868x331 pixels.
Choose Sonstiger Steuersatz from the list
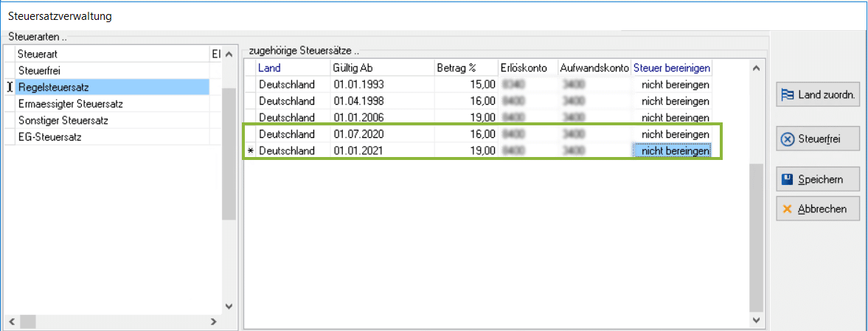pos(112,120)
